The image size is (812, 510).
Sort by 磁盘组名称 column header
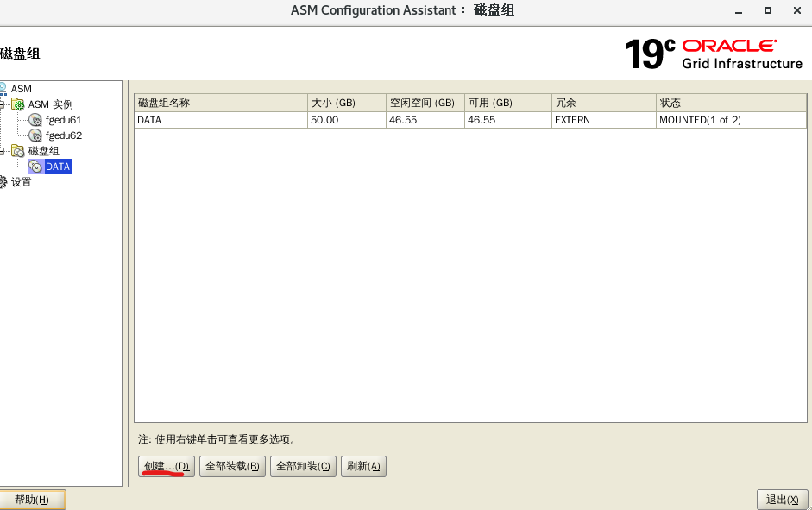pyautogui.click(x=221, y=103)
